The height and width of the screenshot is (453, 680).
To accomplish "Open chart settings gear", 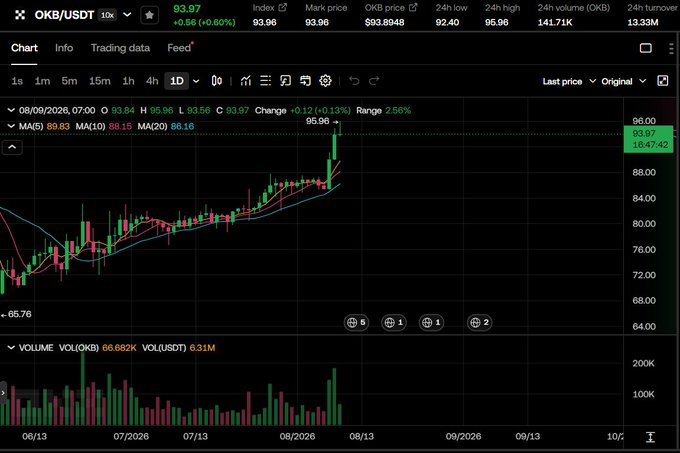I will [x=325, y=81].
